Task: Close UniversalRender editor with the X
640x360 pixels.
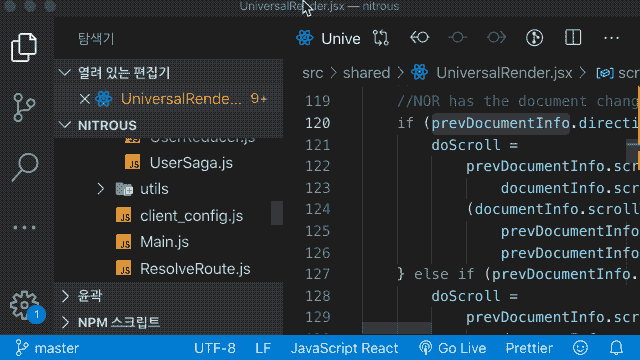Action: click(x=84, y=99)
